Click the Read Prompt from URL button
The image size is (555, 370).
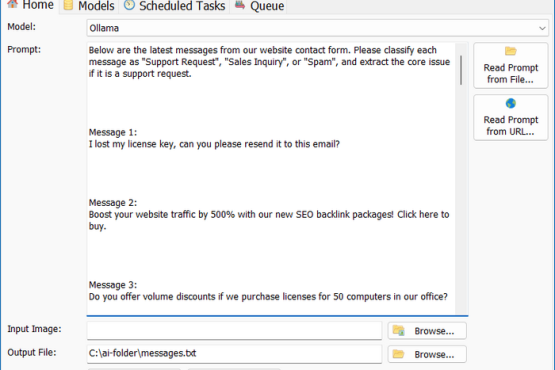511,118
